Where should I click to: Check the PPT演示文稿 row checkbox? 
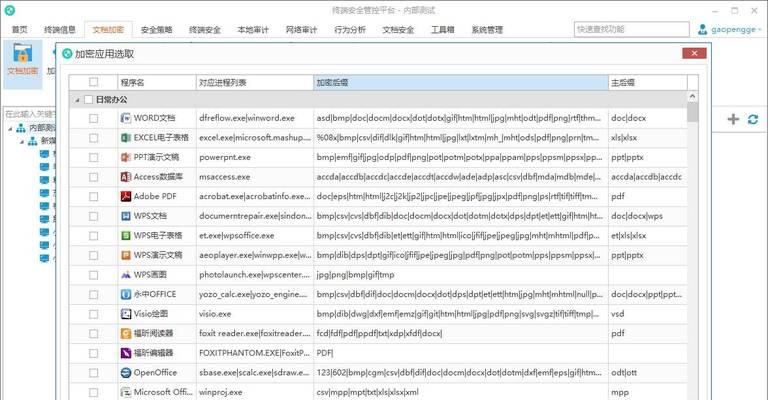click(x=94, y=157)
